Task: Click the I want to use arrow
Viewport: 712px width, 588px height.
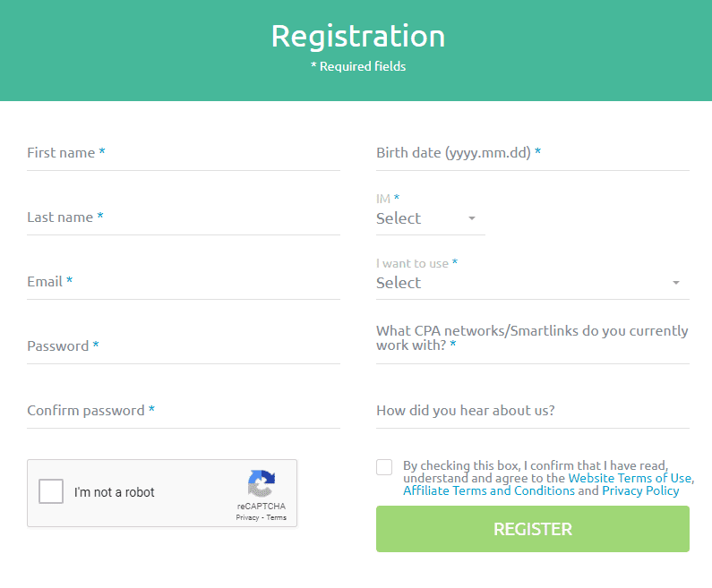Action: coord(675,283)
